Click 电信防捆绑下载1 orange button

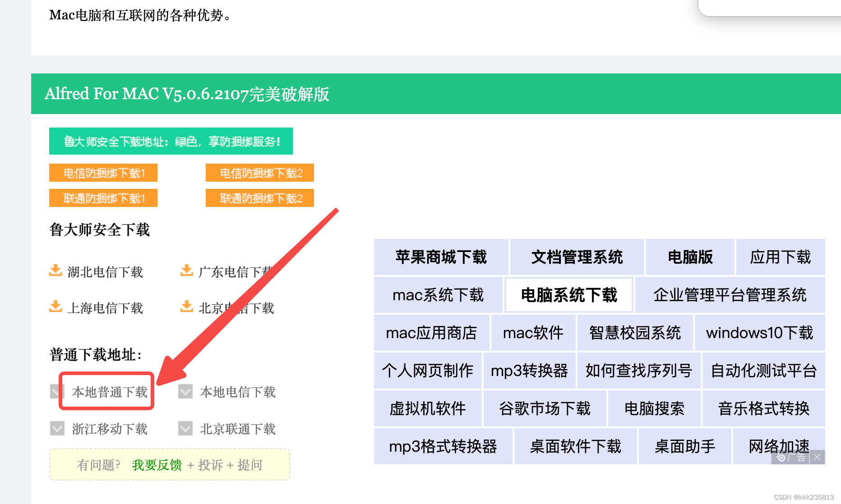[x=103, y=173]
